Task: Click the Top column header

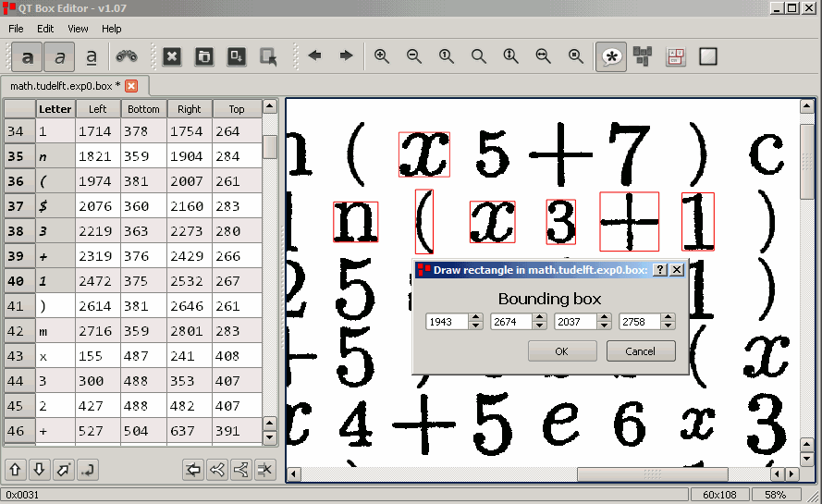Action: coord(237,109)
